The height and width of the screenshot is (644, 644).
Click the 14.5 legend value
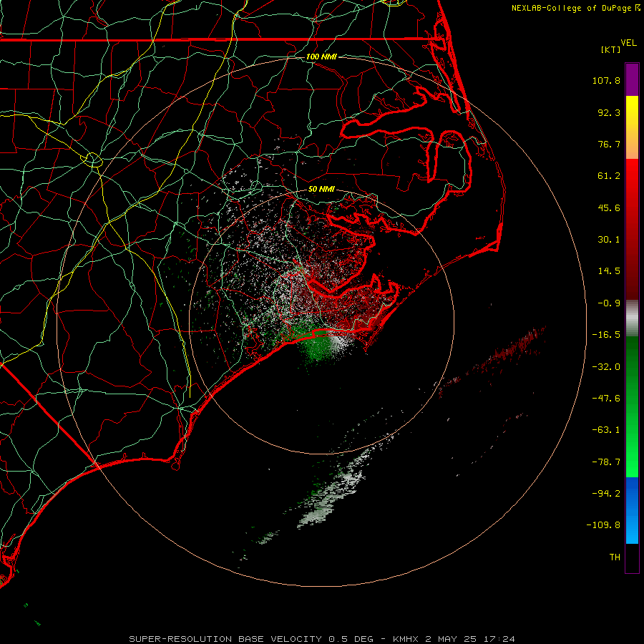(x=609, y=271)
